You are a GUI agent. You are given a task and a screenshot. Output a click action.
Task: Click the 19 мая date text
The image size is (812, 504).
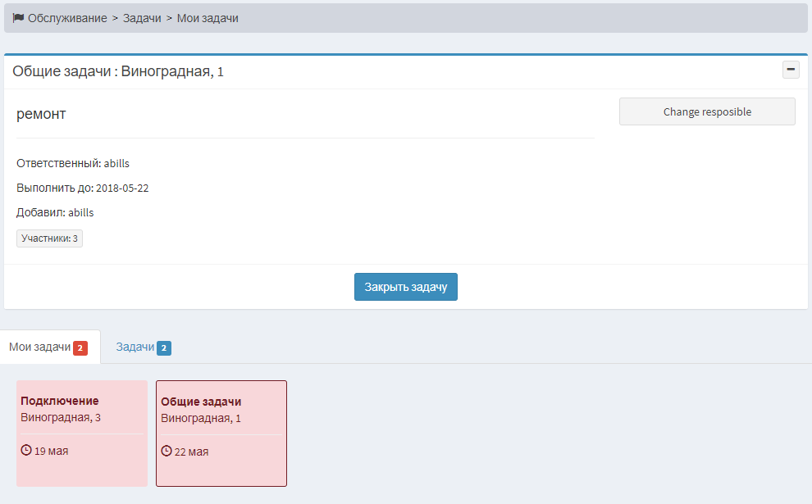[52, 452]
